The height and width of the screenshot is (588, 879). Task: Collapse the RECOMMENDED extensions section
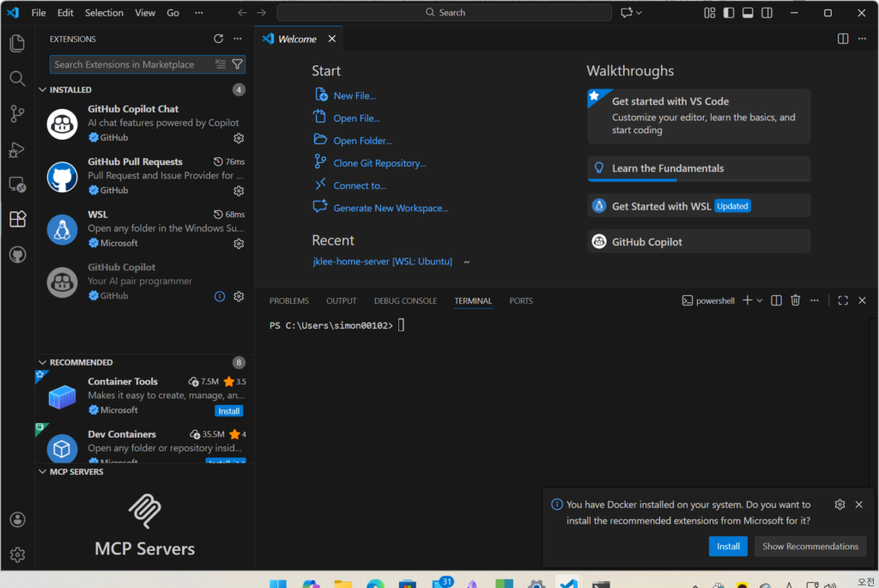coord(43,362)
